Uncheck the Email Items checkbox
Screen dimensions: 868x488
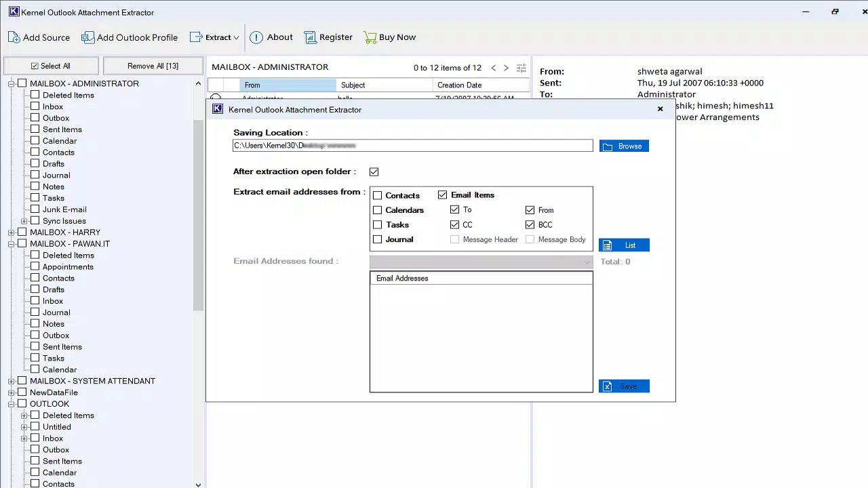443,195
